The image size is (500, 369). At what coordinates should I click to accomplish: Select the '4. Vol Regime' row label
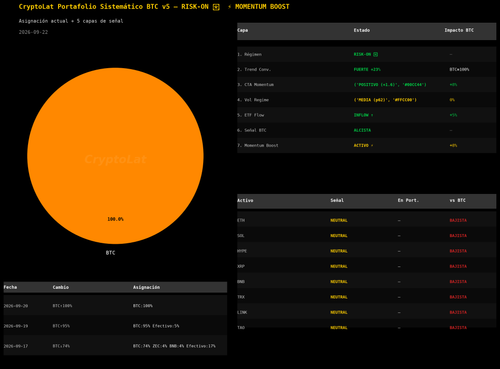253,100
